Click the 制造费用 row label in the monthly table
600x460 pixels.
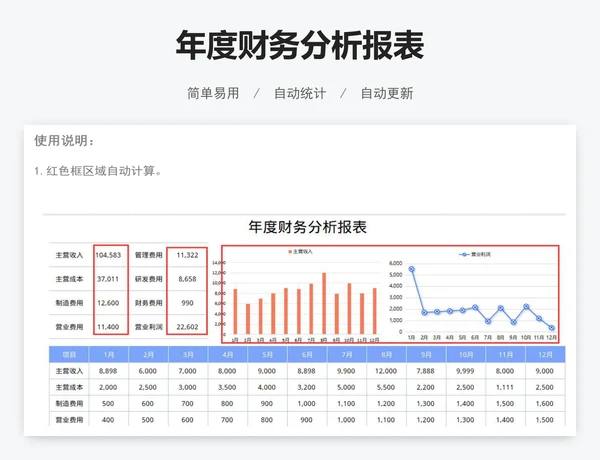point(69,403)
